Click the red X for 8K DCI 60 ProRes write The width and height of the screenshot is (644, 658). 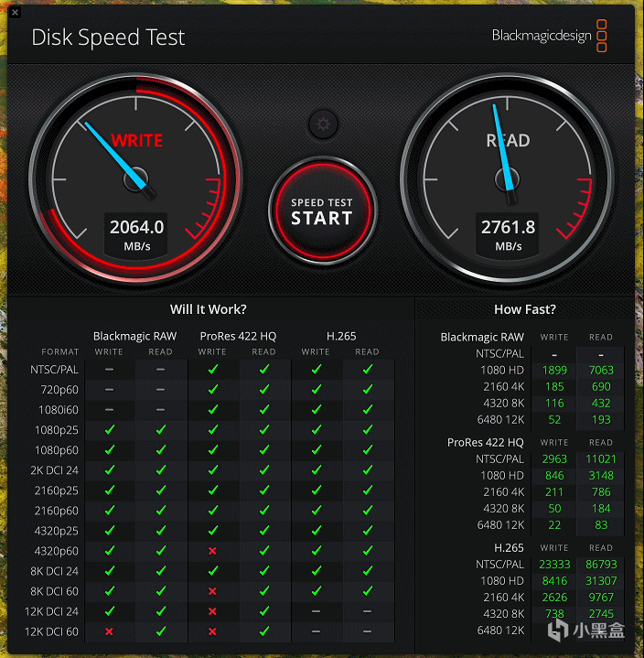pos(212,591)
